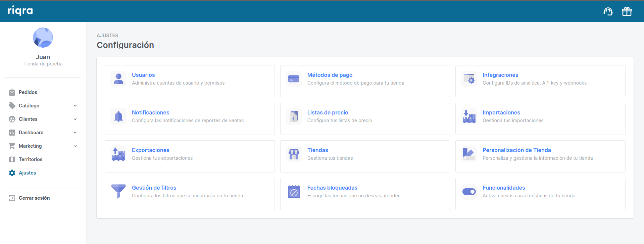
Task: Click the Funcionalidades toggle switch icon
Action: coord(469,192)
